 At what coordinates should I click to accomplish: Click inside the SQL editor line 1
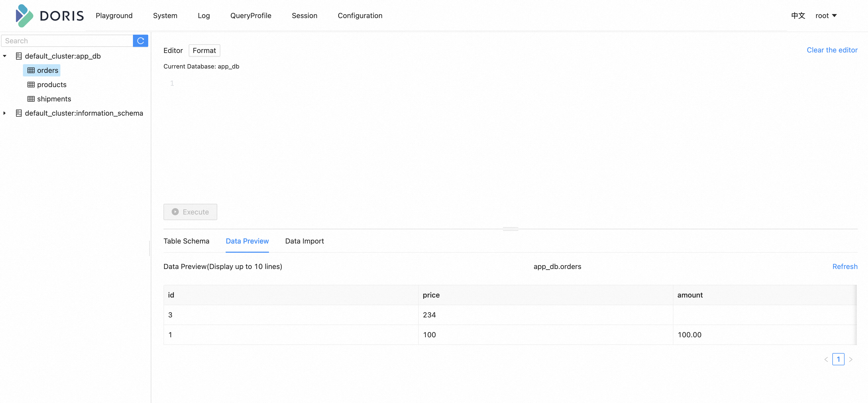pos(516,83)
